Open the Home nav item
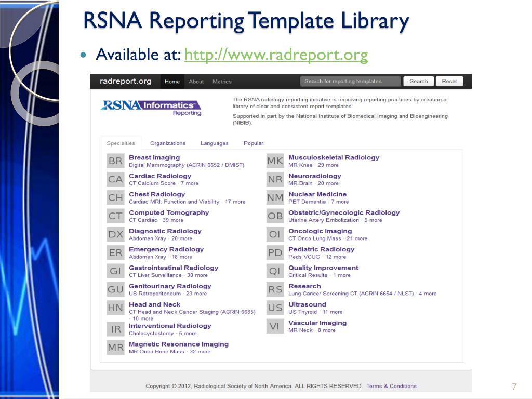The image size is (532, 399). [x=172, y=82]
